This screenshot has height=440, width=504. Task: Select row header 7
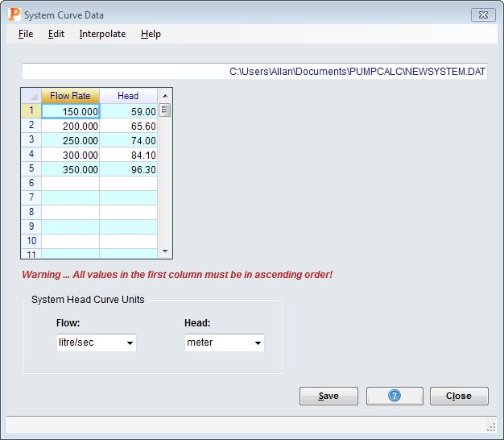pos(31,197)
